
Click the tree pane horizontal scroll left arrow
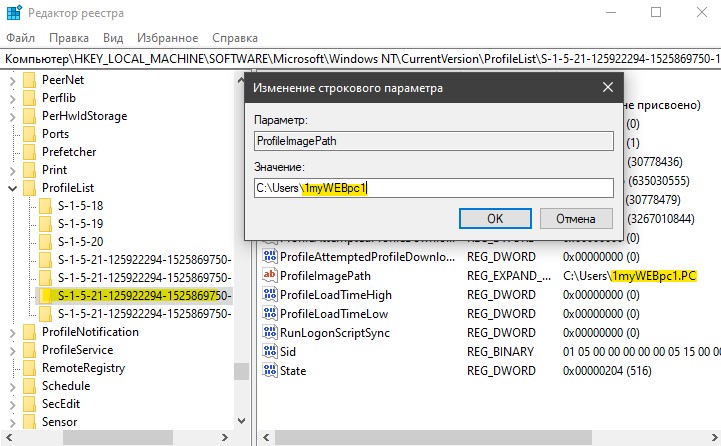coord(9,437)
